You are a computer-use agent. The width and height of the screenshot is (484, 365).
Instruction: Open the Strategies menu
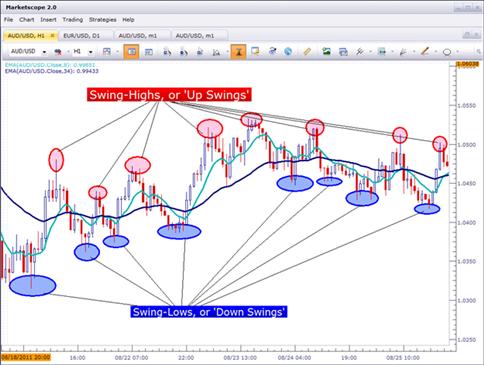coord(103,20)
